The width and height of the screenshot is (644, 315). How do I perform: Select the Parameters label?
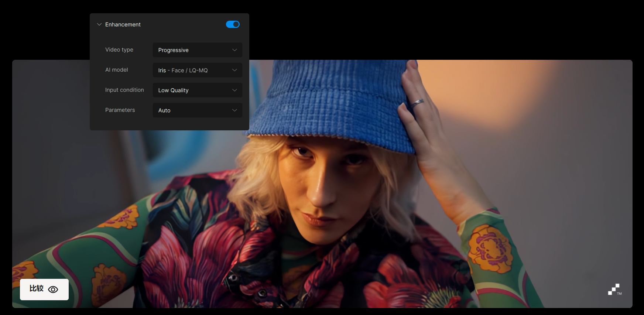pos(120,110)
